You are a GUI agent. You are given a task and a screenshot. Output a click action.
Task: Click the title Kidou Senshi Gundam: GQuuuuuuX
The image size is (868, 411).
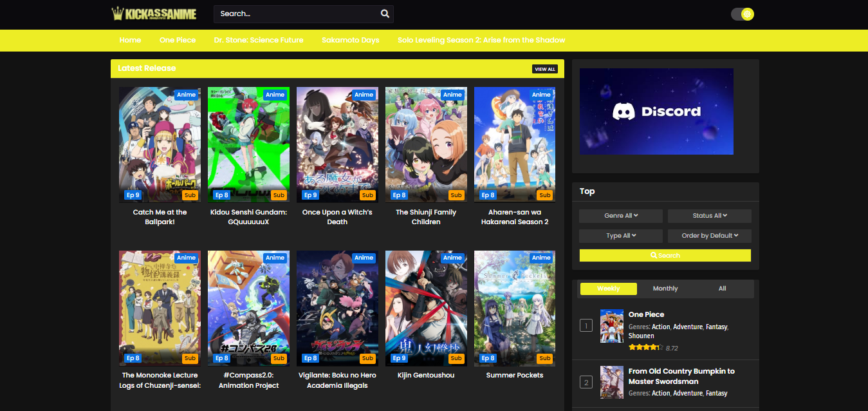point(248,217)
